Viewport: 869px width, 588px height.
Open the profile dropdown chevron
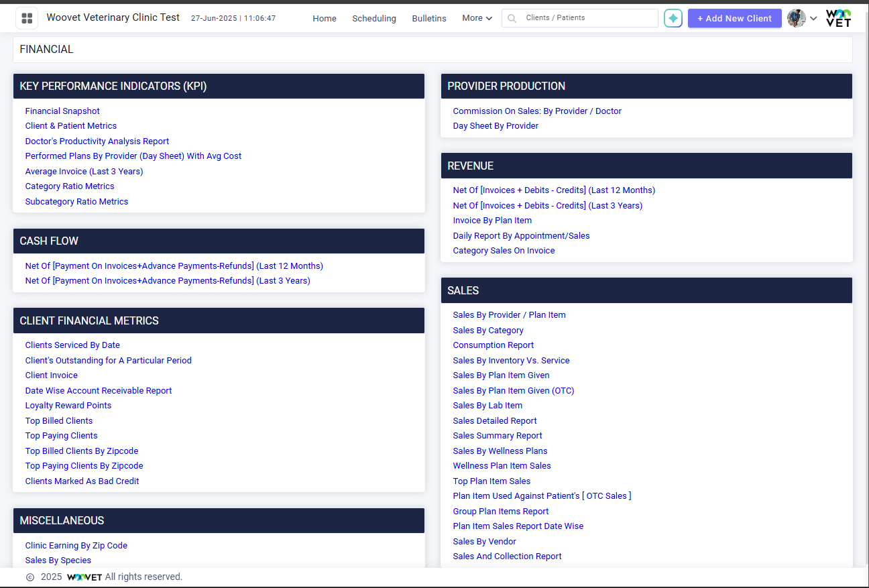(813, 19)
